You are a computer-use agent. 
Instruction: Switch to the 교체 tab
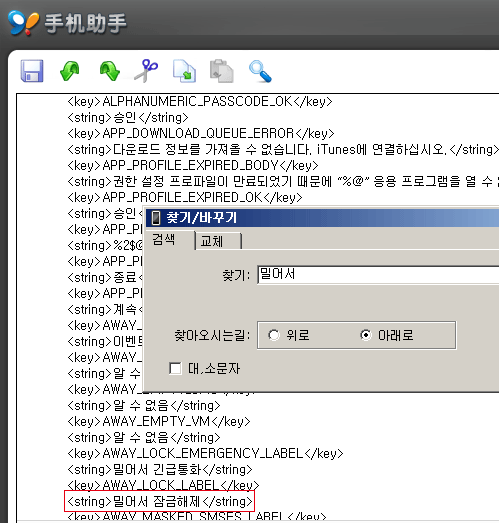pos(218,241)
